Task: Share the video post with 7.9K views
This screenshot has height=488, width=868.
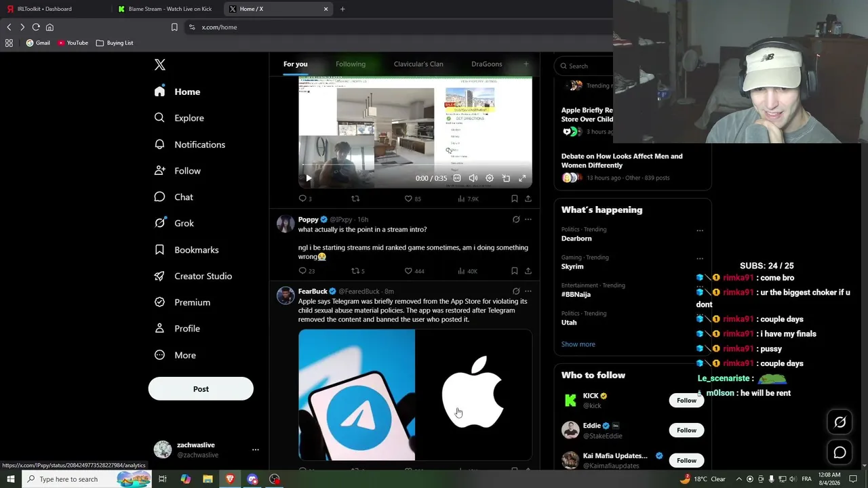Action: [x=528, y=199]
